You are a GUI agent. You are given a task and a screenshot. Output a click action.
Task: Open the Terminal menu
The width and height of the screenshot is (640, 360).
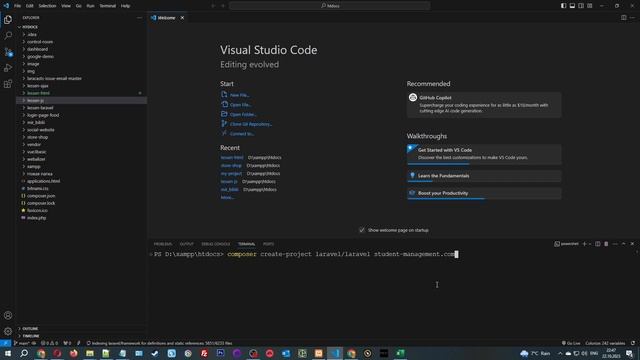(x=108, y=6)
